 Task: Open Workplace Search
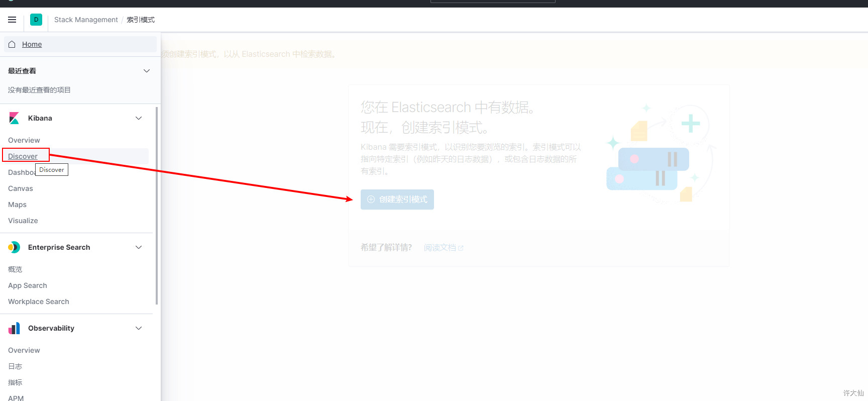coord(39,302)
